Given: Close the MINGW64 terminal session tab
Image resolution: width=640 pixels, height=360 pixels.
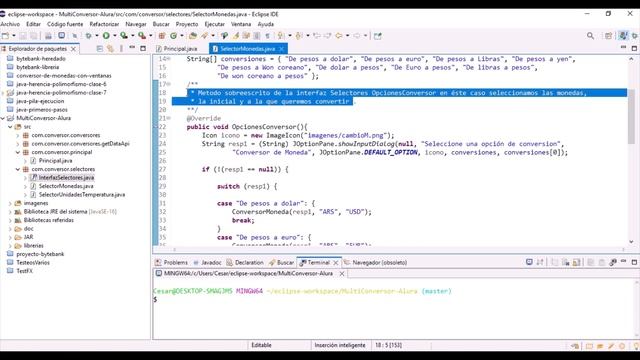Looking at the screenshot, I should click(x=342, y=273).
